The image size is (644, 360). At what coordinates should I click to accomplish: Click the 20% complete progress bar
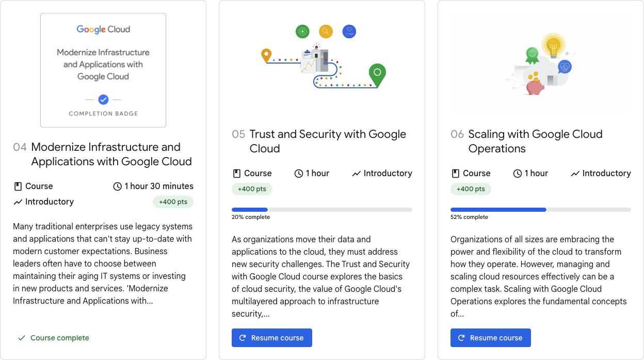(322, 210)
